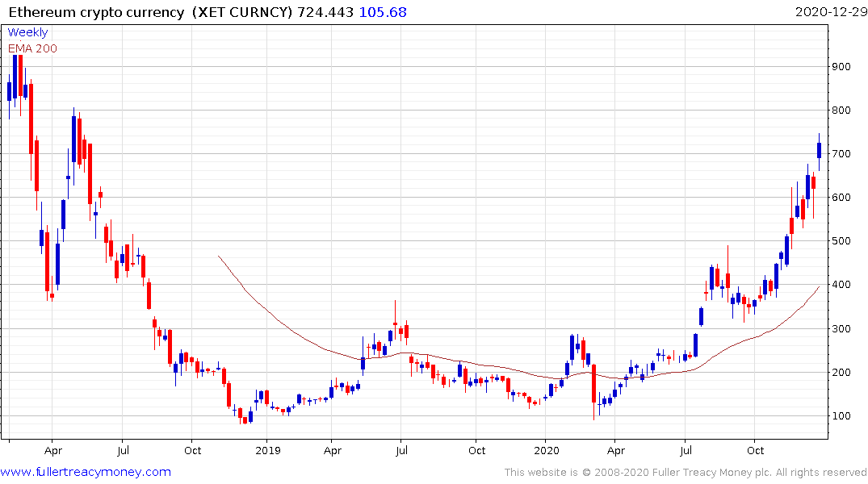Select the 400 price axis label
868x484 pixels.
point(841,285)
